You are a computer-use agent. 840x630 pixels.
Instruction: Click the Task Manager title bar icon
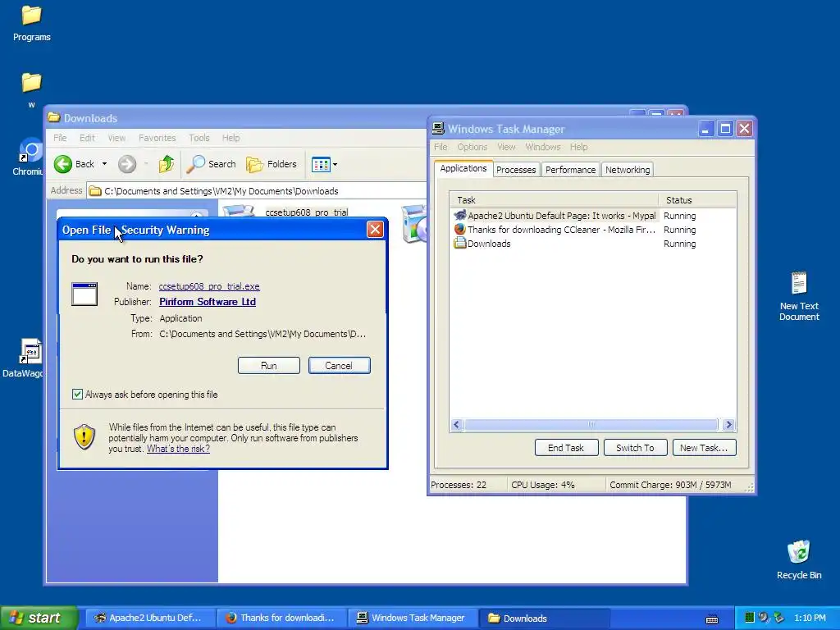[438, 129]
